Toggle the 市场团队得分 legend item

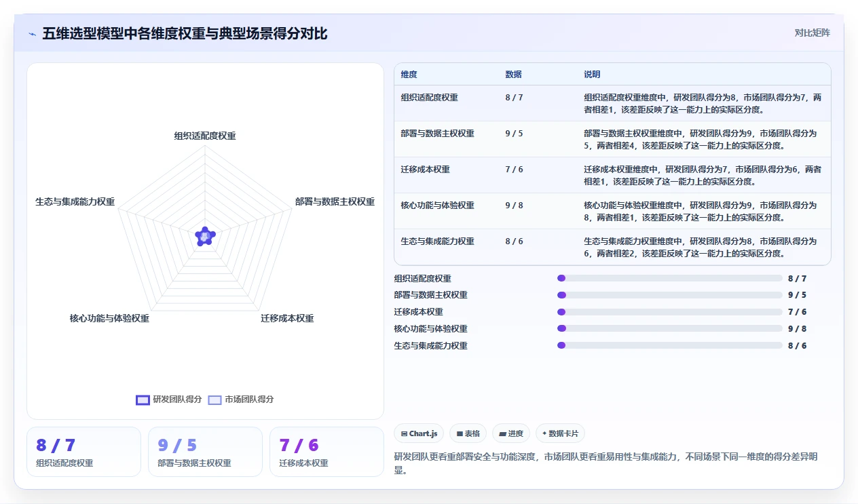(x=241, y=400)
